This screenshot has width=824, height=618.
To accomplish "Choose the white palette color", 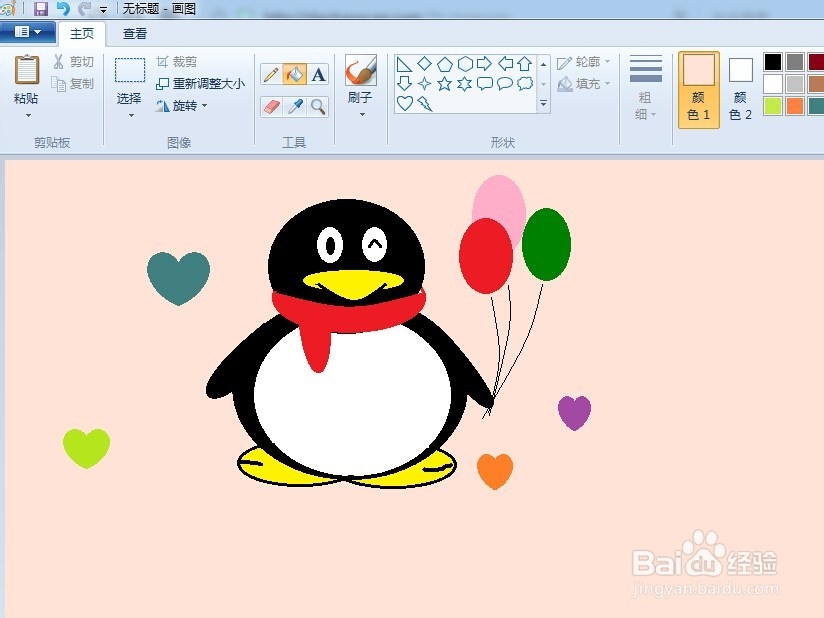I will (x=772, y=84).
